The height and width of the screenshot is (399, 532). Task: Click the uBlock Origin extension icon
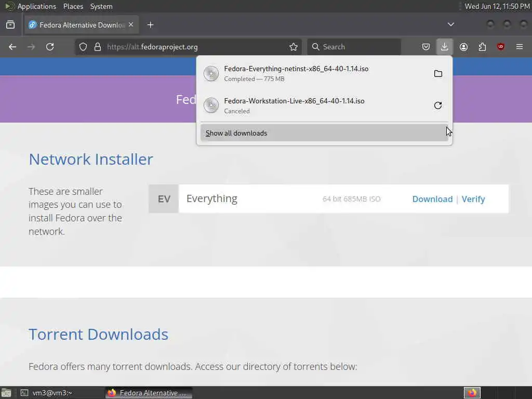pos(501,47)
